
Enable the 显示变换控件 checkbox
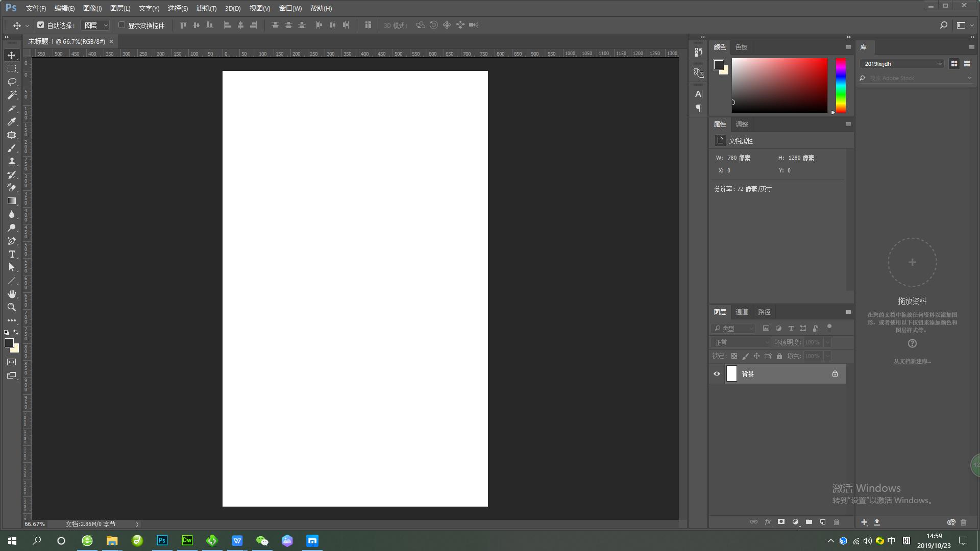pyautogui.click(x=122, y=25)
